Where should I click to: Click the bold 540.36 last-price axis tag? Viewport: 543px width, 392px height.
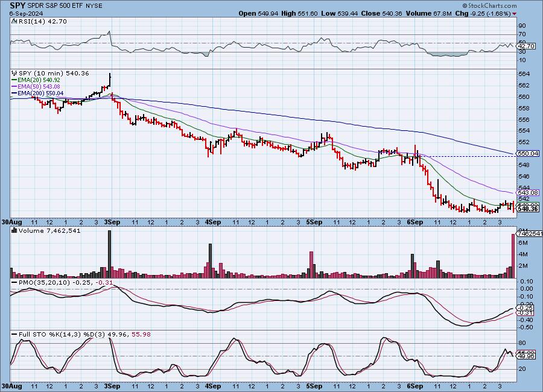[x=528, y=209]
